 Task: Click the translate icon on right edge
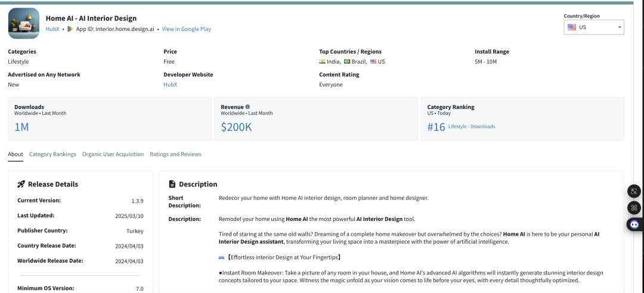coord(634,191)
